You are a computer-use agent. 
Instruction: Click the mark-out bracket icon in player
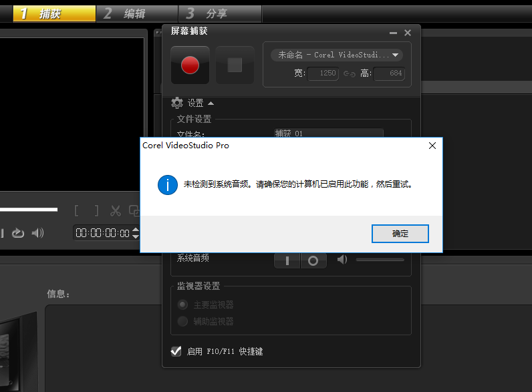coord(97,210)
